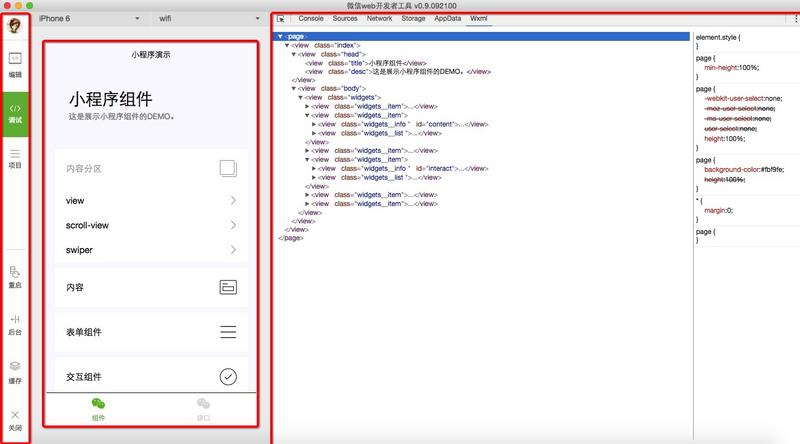
Task: Switch to the Sources tab
Action: tap(345, 18)
